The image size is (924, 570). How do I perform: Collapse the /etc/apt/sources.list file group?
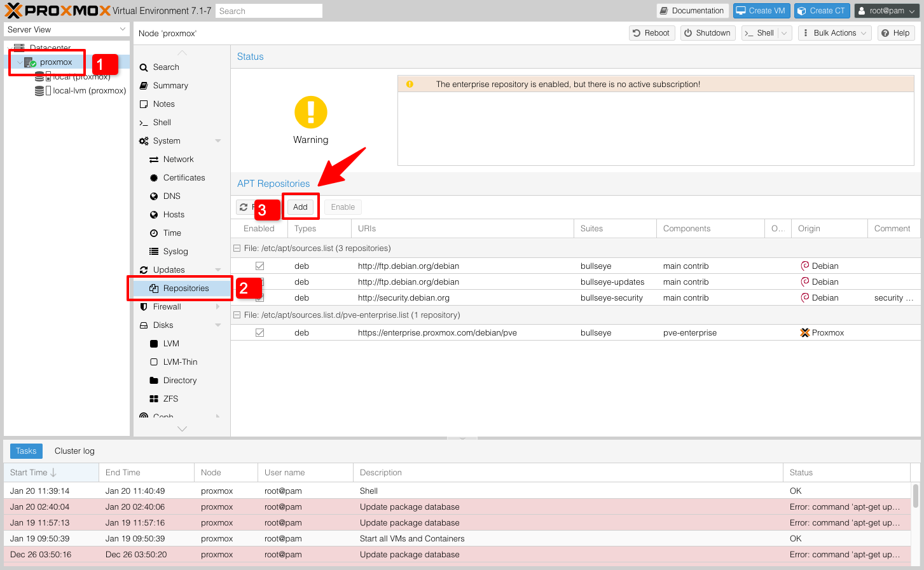coord(237,248)
